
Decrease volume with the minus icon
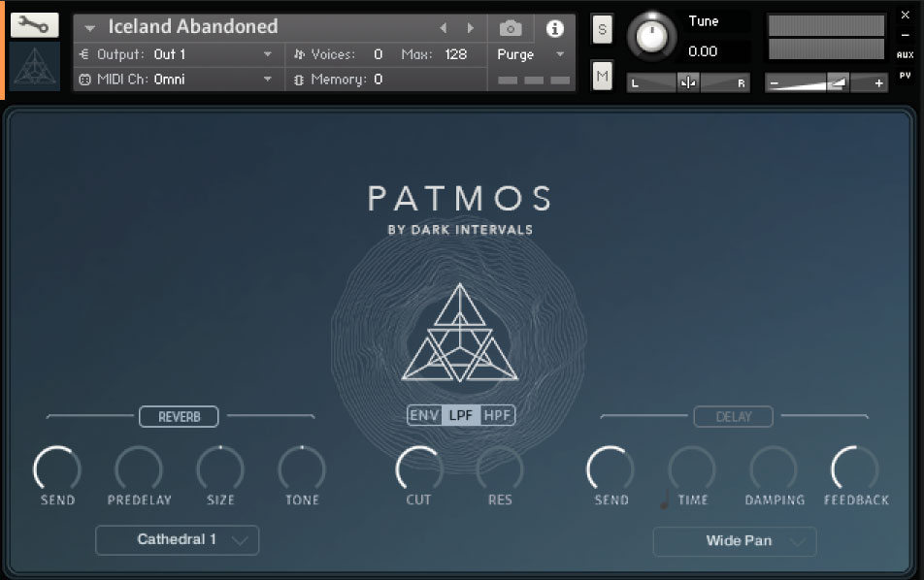pos(774,83)
